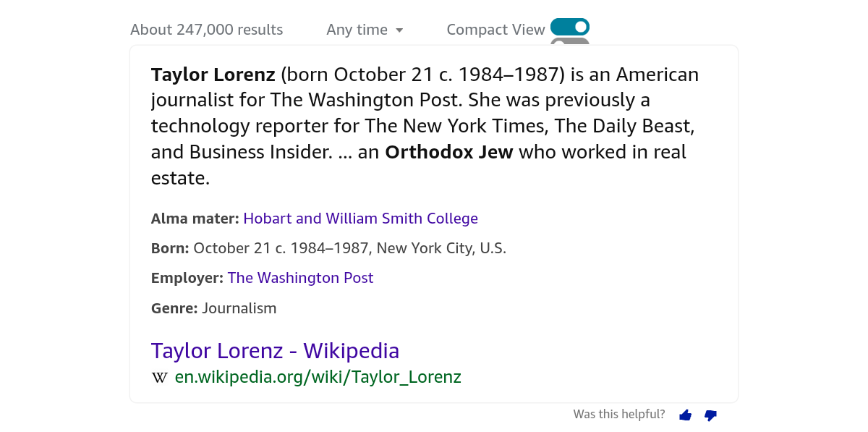The image size is (868, 432).
Task: Click the Was this helpful? text
Action: point(619,415)
